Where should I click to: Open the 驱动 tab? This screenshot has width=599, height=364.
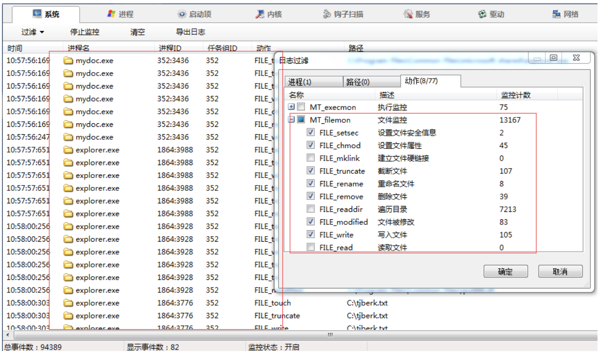(491, 14)
